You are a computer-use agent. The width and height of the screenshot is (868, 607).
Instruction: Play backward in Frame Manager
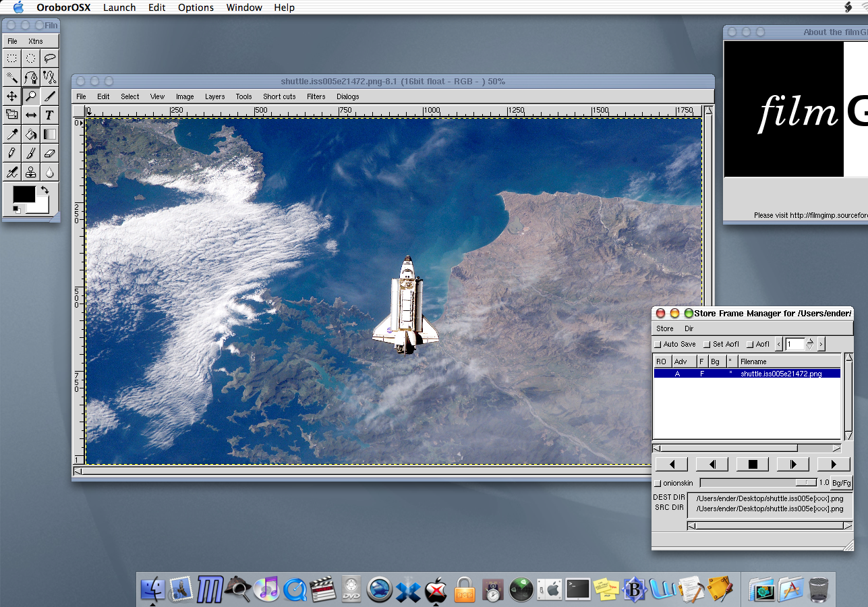tap(671, 464)
